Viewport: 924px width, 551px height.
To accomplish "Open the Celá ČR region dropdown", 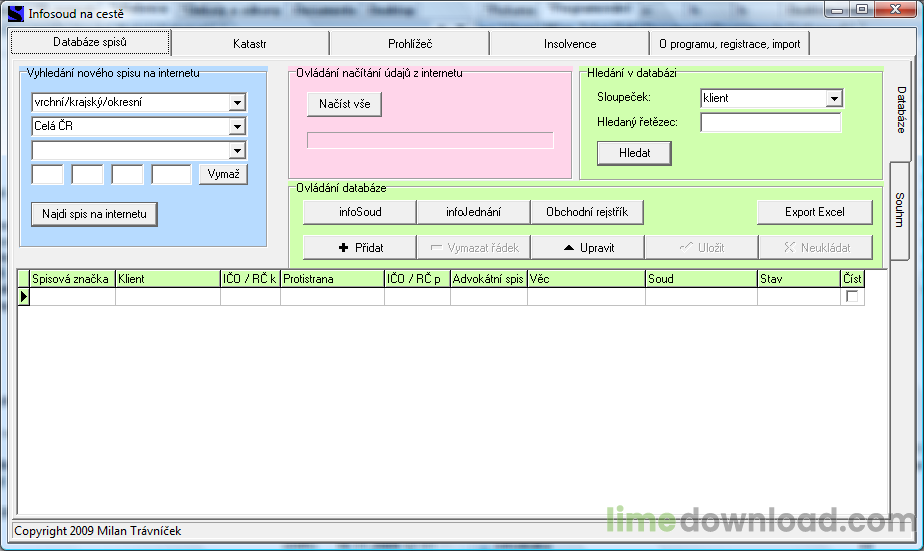I will click(x=237, y=126).
